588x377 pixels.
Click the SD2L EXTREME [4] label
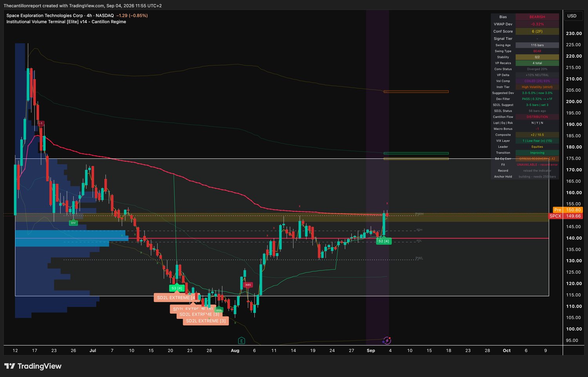pyautogui.click(x=176, y=298)
